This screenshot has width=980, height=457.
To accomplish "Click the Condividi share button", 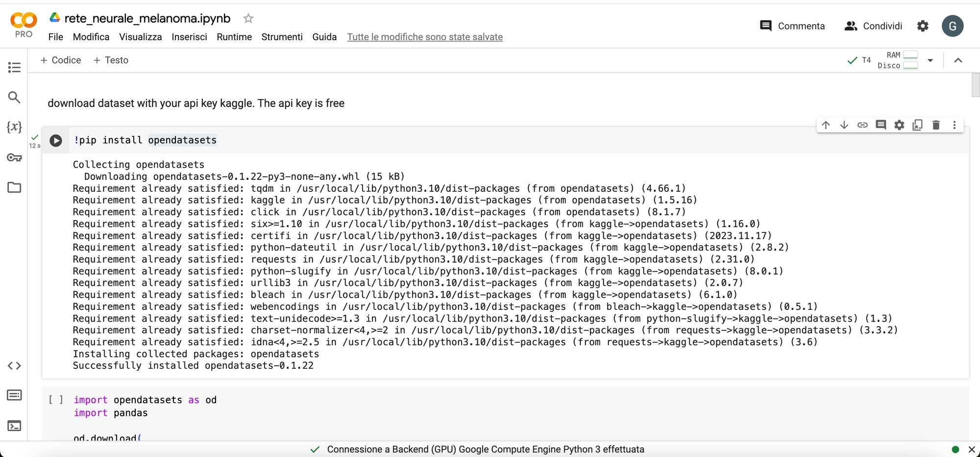I will [873, 26].
